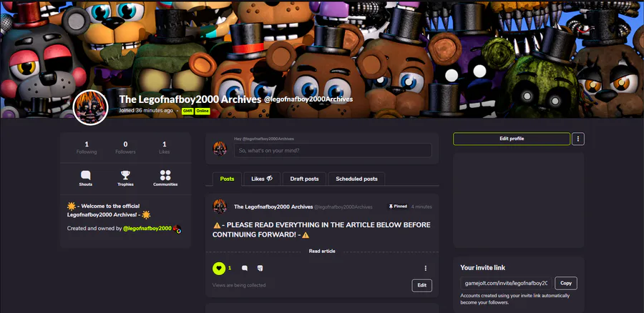The image size is (644, 313).
Task: Click 'Your invite link' heading
Action: coord(482,267)
